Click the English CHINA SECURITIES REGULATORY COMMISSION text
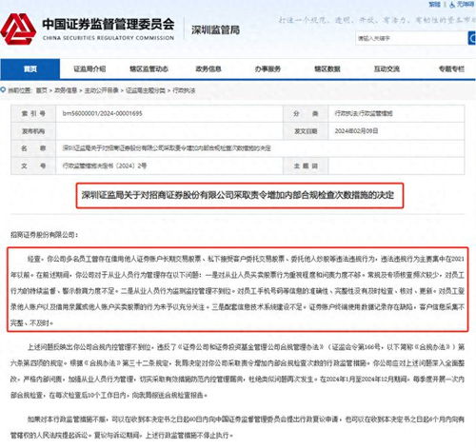The image size is (476, 448). (x=109, y=38)
